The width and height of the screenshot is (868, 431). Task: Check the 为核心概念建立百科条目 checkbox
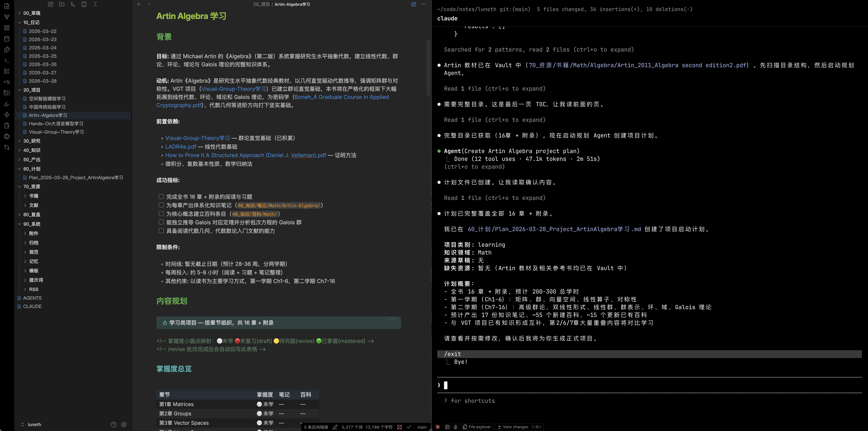[x=161, y=213]
